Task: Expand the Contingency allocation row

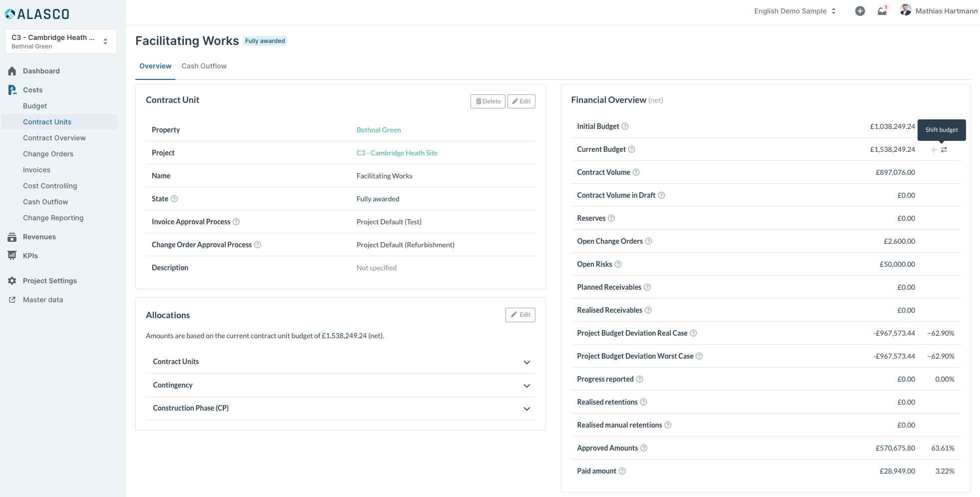Action: [x=526, y=386]
